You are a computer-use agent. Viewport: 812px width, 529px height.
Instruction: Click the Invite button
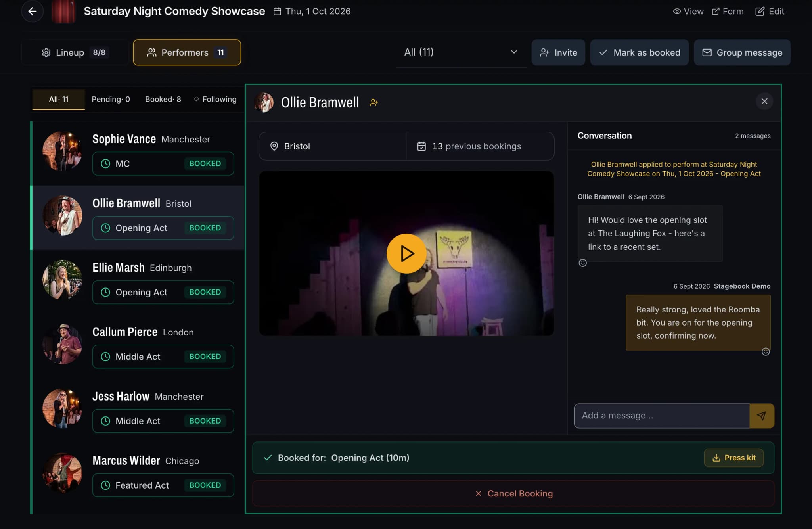(x=558, y=52)
